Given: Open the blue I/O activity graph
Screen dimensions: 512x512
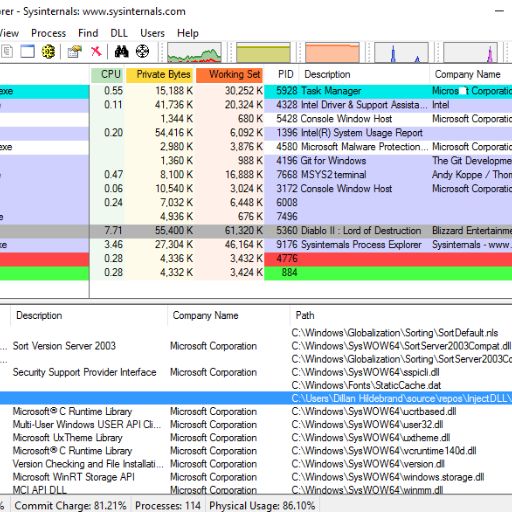Looking at the screenshot, I should click(401, 52).
